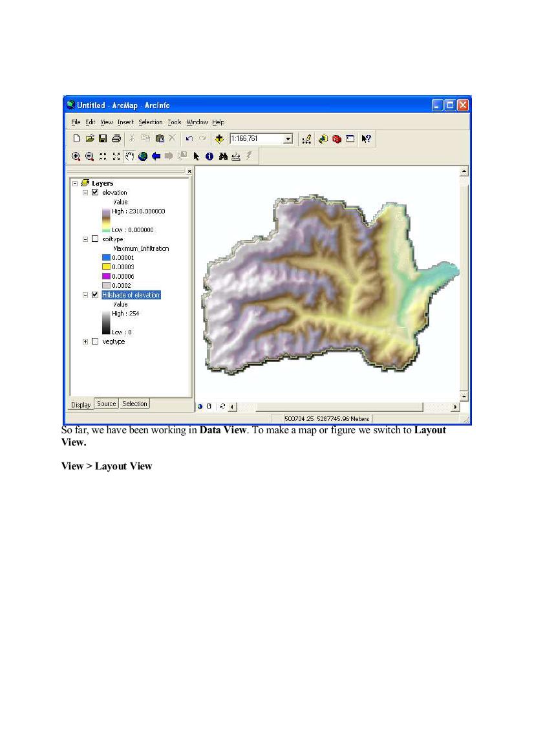Viewport: 534px width, 756px height.
Task: Switch to the Display tab
Action: tap(81, 405)
